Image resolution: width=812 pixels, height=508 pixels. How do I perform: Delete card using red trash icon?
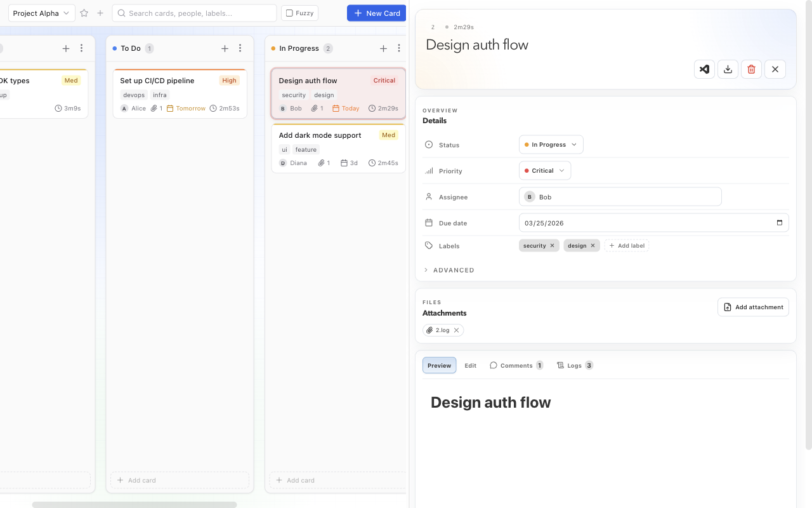coord(751,69)
